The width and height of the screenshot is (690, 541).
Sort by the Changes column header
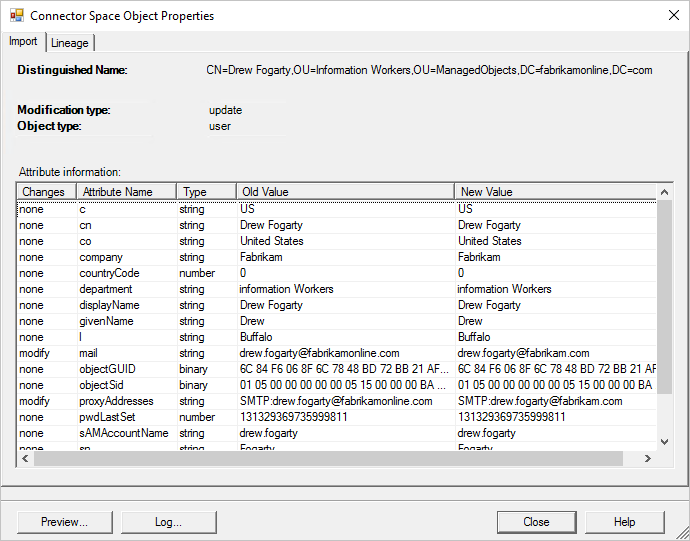coord(44,192)
